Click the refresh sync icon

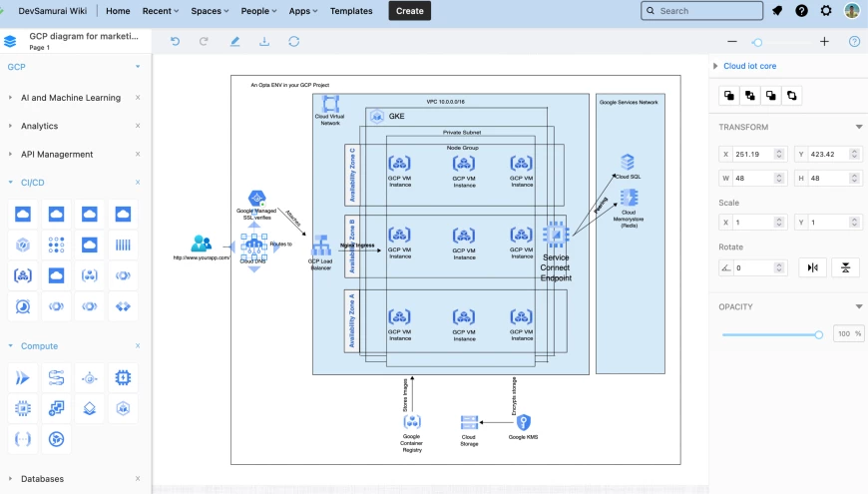294,42
